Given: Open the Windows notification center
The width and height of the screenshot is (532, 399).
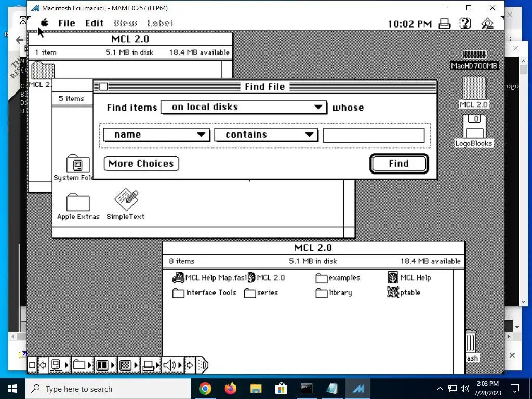Looking at the screenshot, I should click(515, 389).
